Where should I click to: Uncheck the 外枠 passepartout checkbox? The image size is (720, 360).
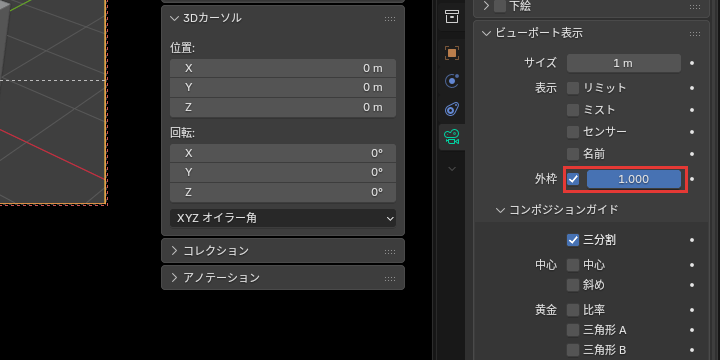573,179
